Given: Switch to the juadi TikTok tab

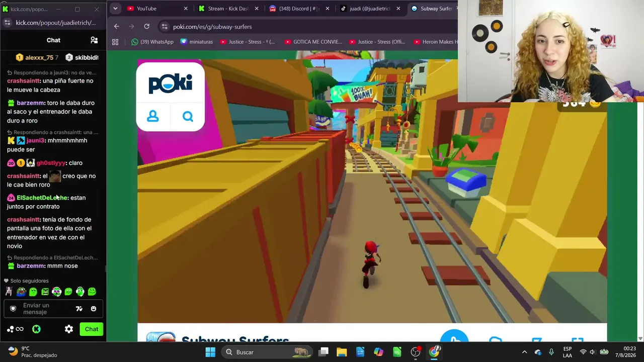Looking at the screenshot, I should [x=370, y=9].
